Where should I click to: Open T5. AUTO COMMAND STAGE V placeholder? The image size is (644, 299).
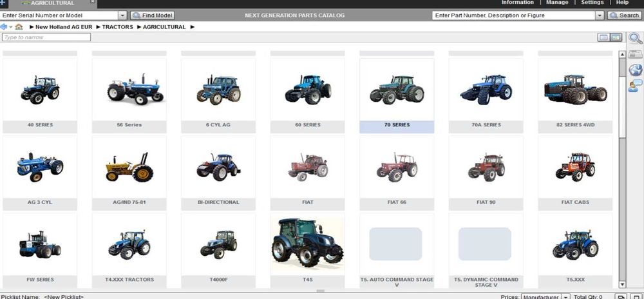[x=397, y=245]
